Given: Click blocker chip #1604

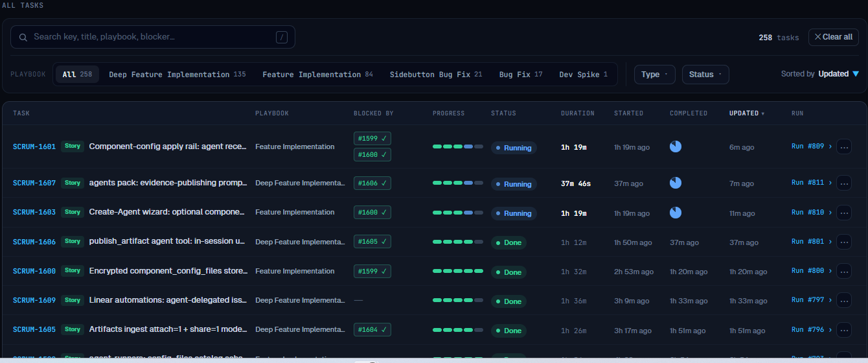Looking at the screenshot, I should [x=372, y=329].
